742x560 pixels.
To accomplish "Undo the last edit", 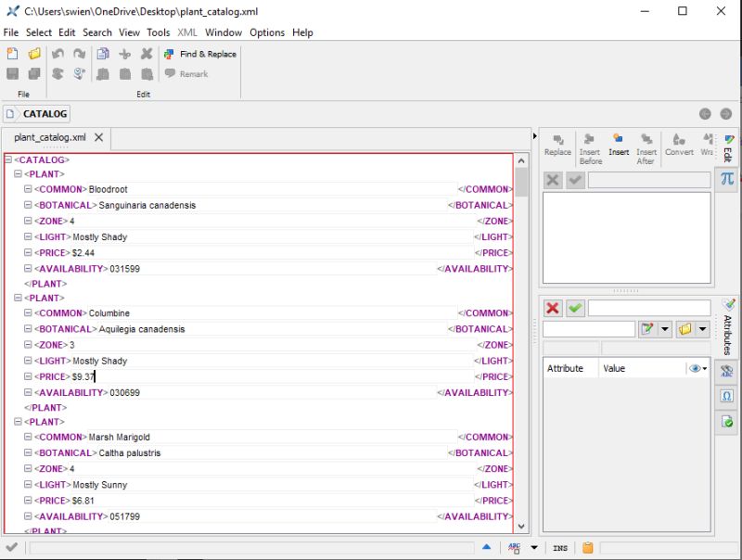I will [x=57, y=54].
